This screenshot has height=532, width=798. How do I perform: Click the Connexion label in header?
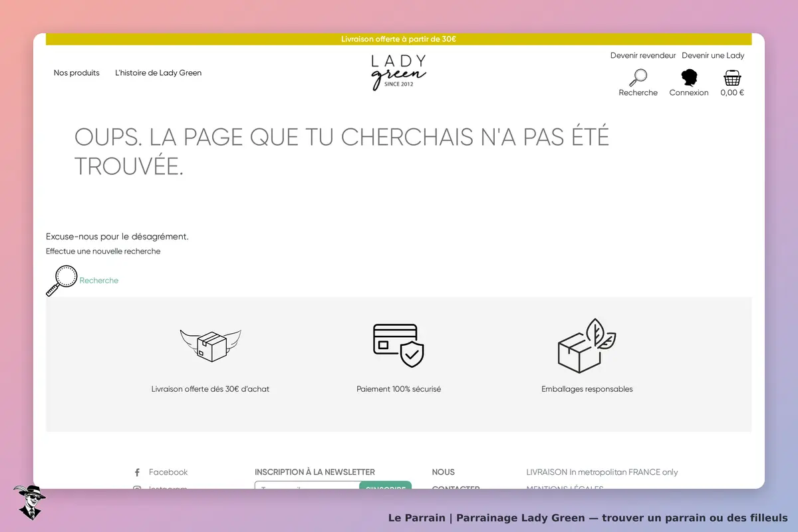coord(689,93)
